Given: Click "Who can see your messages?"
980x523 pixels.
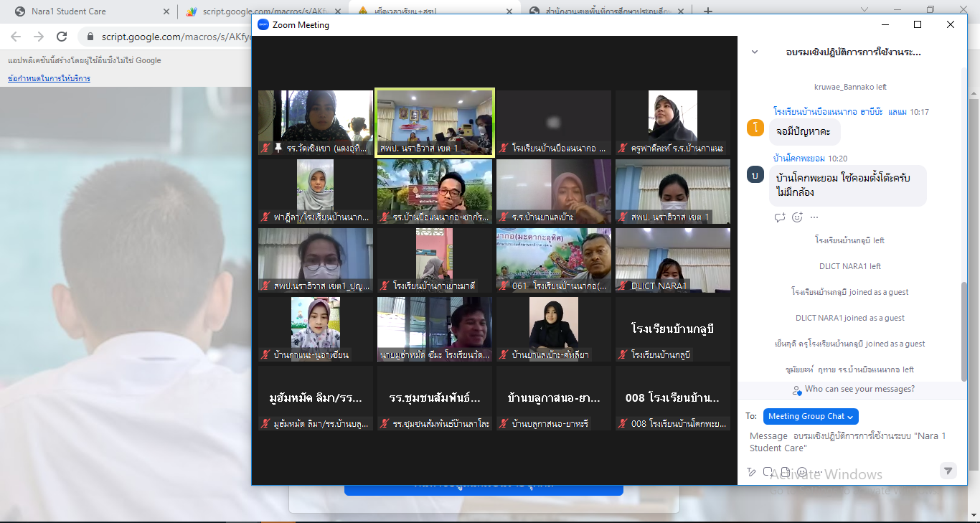Looking at the screenshot, I should 859,390.
